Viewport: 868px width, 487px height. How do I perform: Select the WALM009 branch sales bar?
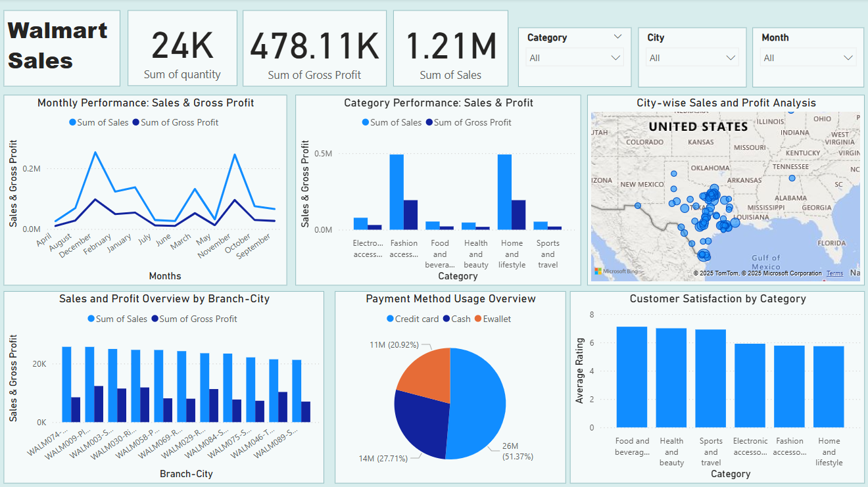(89, 384)
